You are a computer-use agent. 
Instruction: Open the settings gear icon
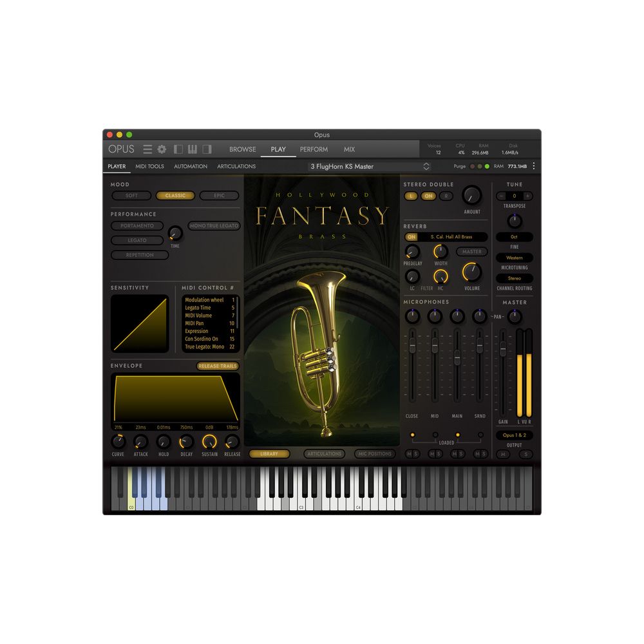(x=162, y=149)
